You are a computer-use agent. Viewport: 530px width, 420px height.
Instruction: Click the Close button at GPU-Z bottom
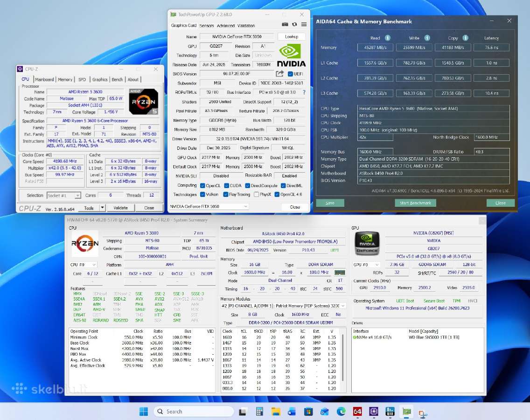point(295,207)
